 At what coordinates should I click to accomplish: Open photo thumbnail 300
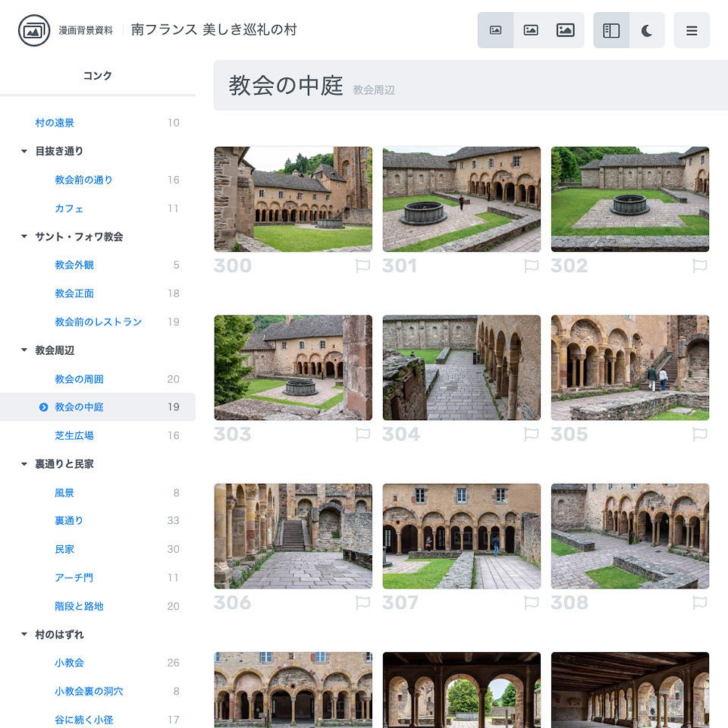click(293, 199)
